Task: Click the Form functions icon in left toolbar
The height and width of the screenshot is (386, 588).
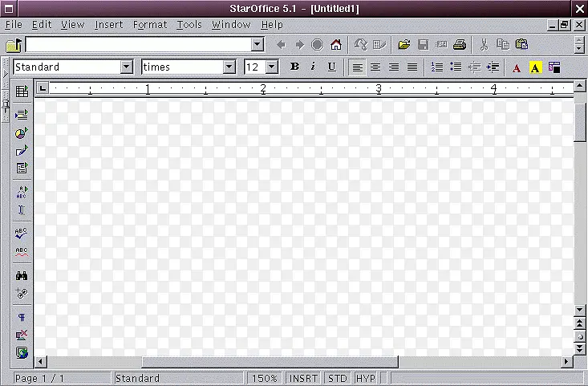Action: 22,168
